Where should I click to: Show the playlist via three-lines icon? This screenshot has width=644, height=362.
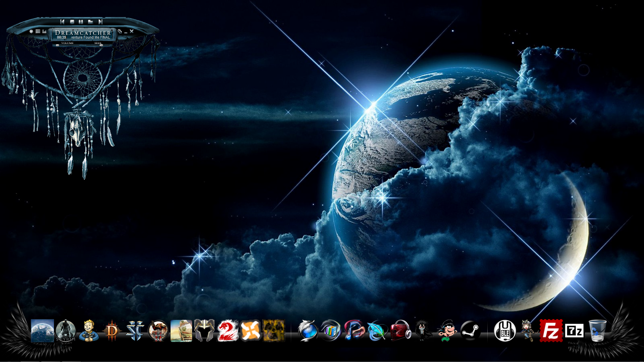[x=38, y=31]
